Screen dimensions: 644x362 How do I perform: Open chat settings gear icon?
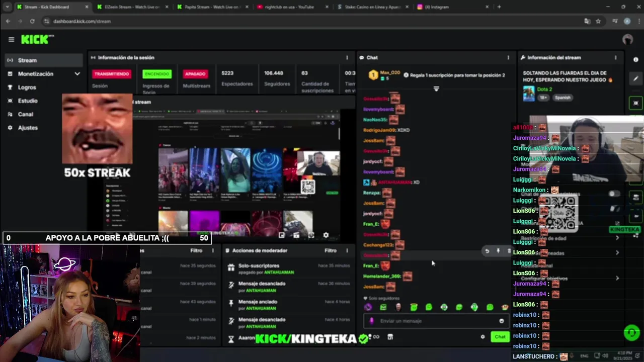tap(482, 337)
